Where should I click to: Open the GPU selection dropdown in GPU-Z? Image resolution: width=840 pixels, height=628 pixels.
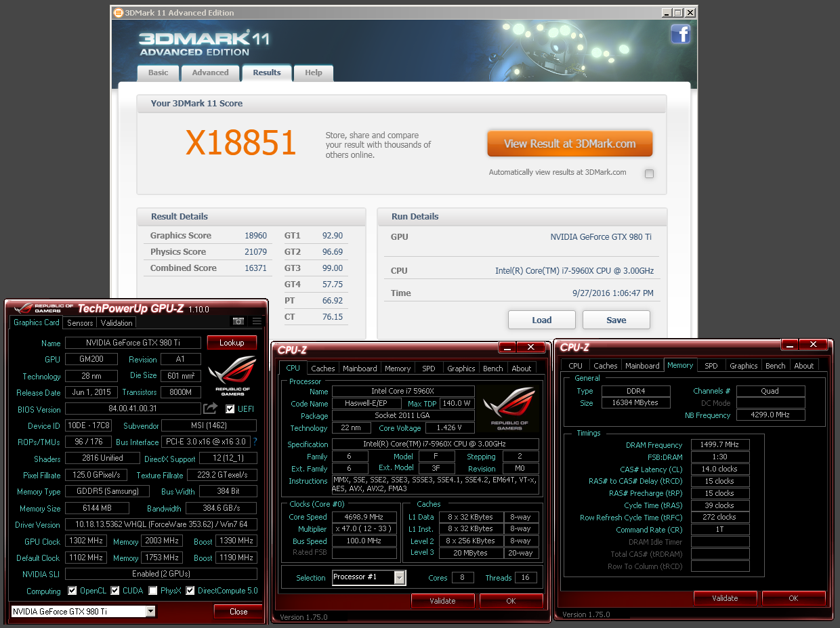150,612
